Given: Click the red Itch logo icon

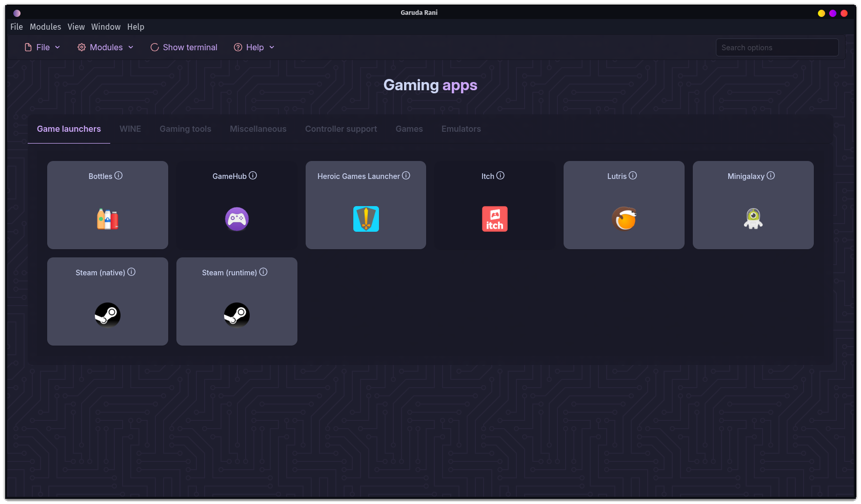Looking at the screenshot, I should click(495, 219).
